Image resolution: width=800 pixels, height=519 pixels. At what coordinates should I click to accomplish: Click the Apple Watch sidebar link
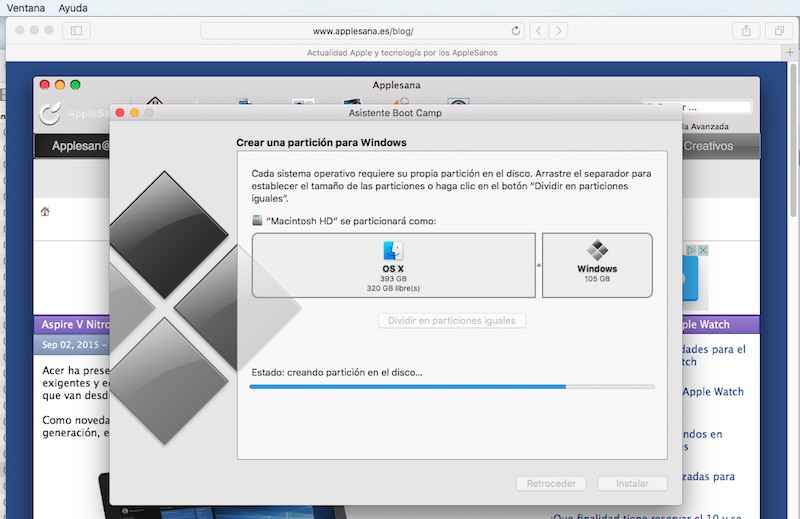713,392
